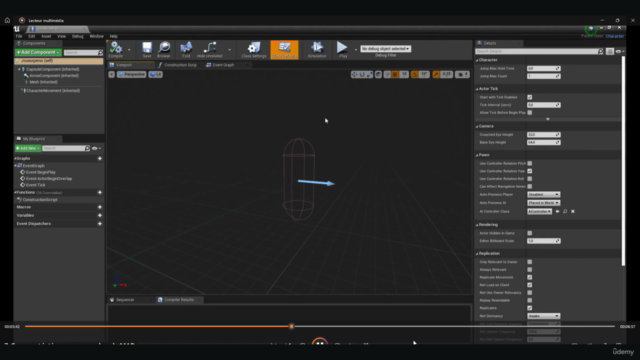Toggle the rotation snap angle icon
Viewport: 640px width, 360px height.
pyautogui.click(x=415, y=74)
